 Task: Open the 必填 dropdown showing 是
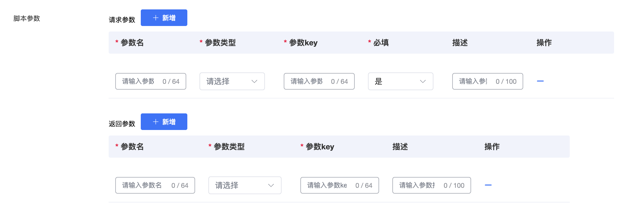pos(400,81)
